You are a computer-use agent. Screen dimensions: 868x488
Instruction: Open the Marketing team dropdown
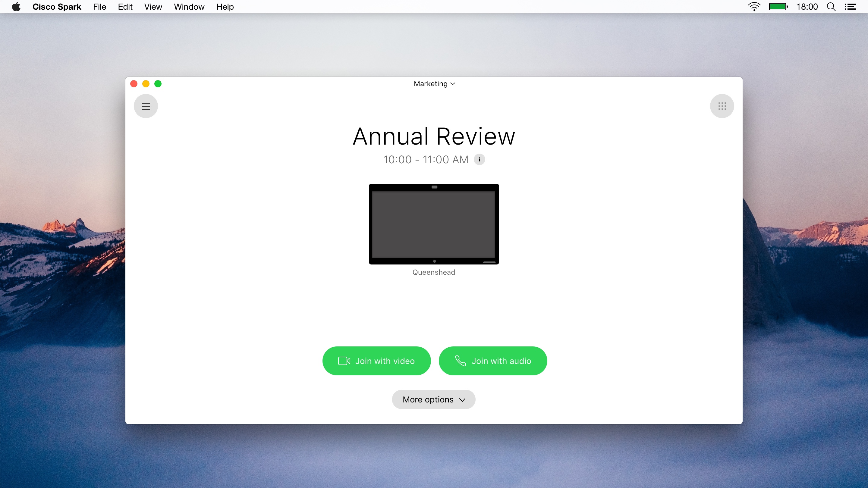pyautogui.click(x=434, y=83)
